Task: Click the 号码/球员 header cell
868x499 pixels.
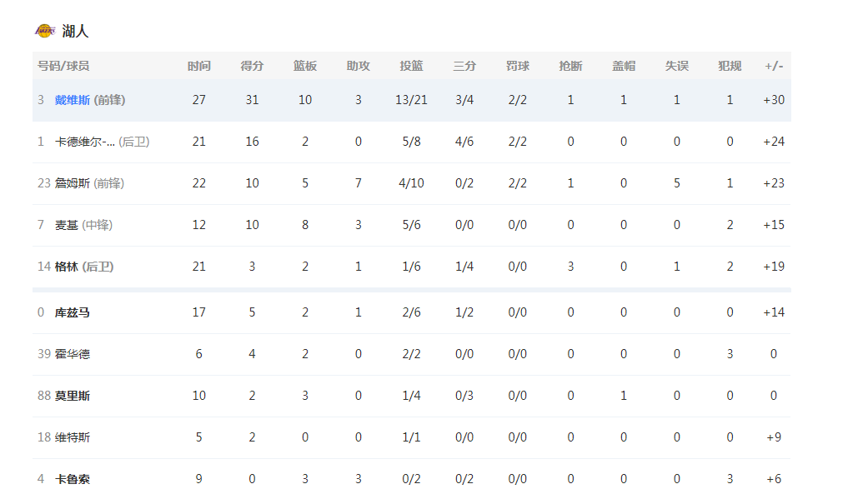Action: [63, 66]
